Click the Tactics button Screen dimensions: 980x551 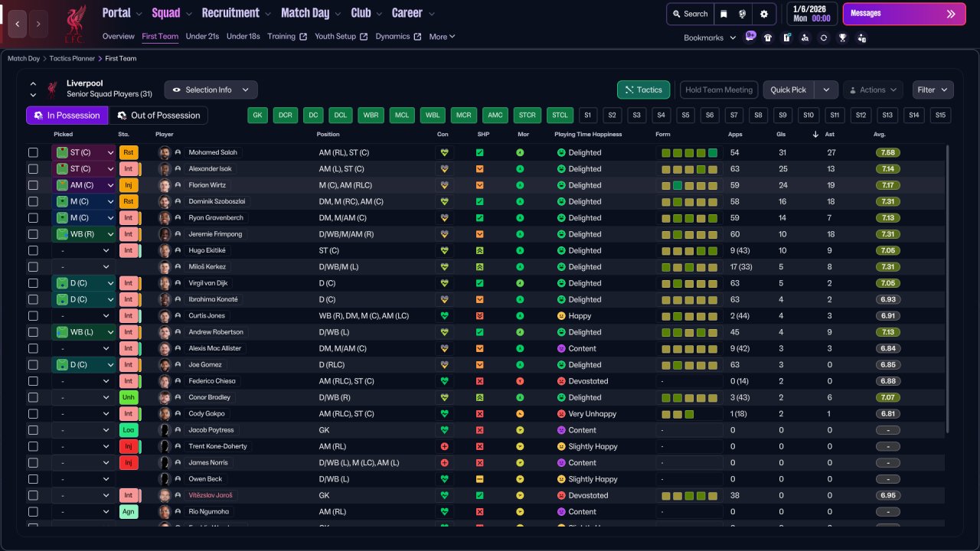(x=643, y=90)
